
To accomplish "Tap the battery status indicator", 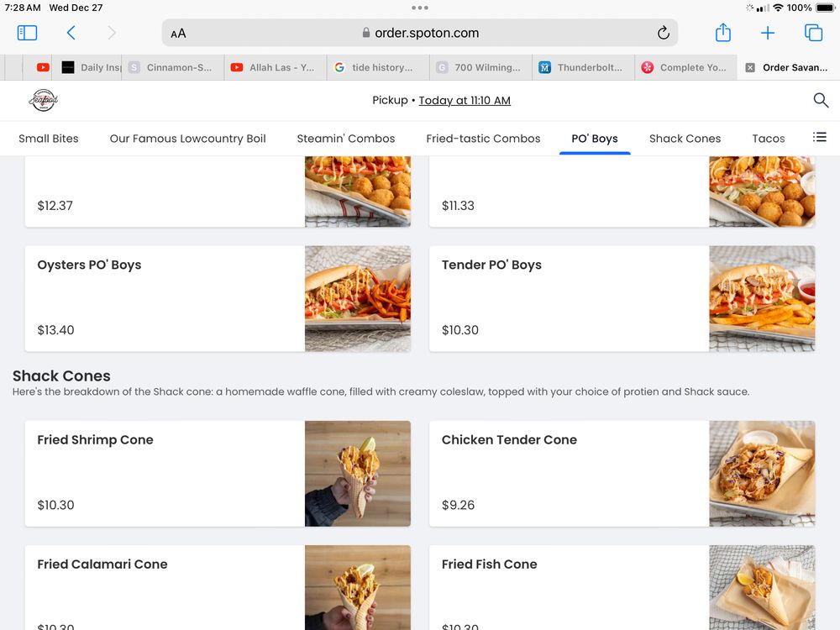I will [826, 8].
